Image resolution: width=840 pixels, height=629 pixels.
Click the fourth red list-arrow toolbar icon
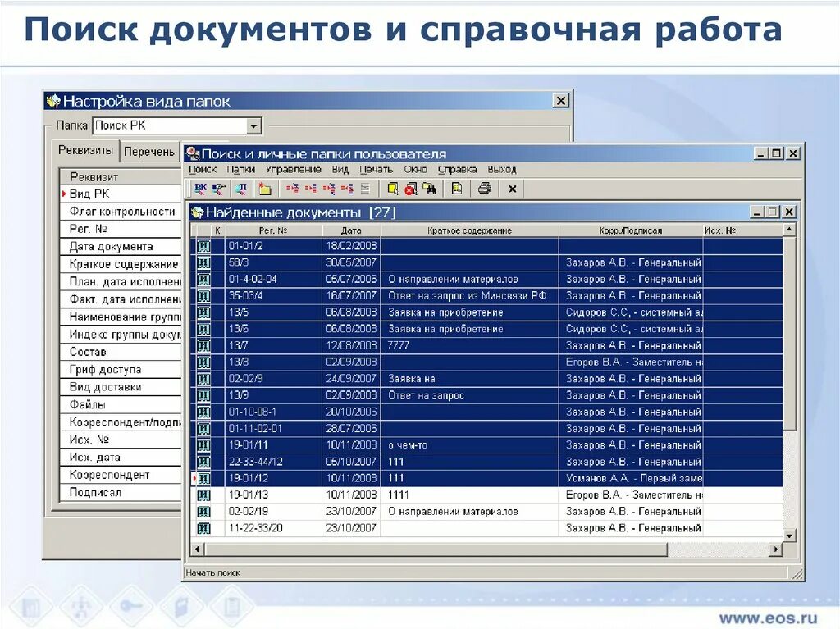point(347,188)
